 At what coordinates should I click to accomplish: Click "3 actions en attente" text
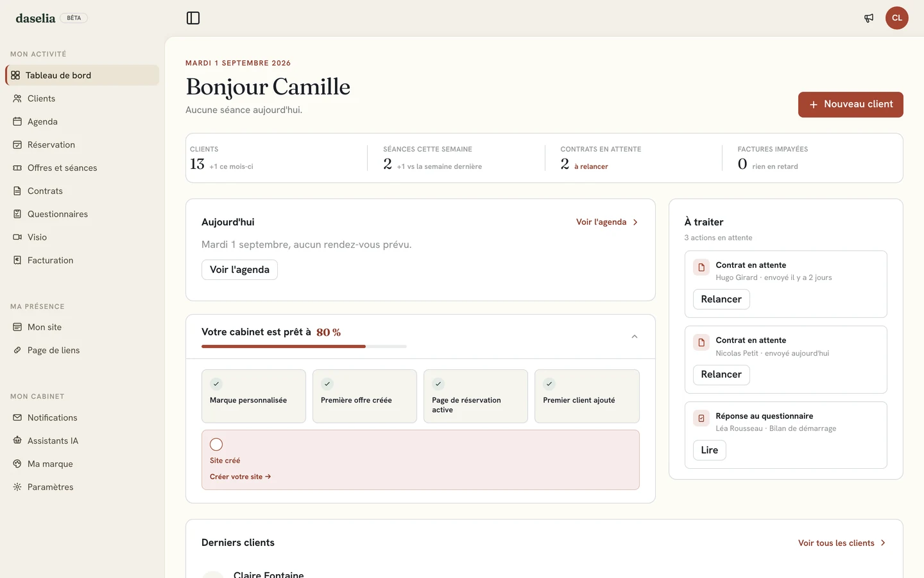tap(718, 238)
